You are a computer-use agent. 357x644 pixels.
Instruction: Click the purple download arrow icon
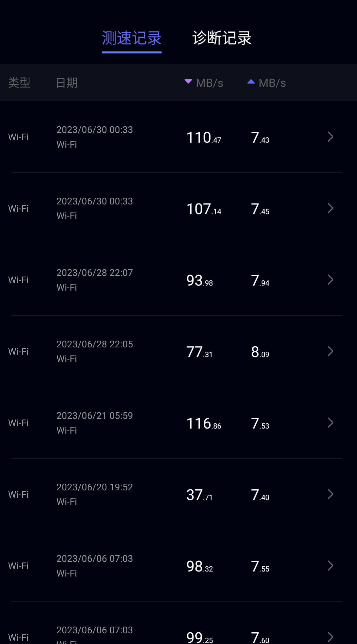[188, 82]
